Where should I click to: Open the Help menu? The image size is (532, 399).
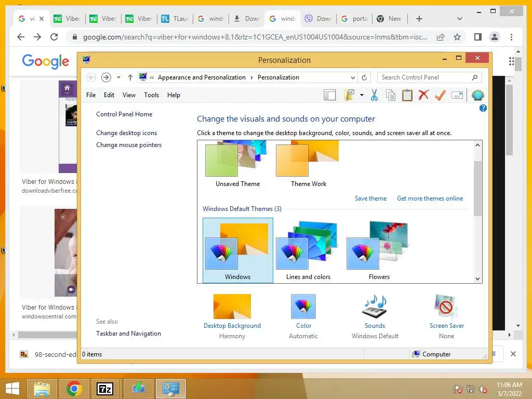pyautogui.click(x=174, y=95)
